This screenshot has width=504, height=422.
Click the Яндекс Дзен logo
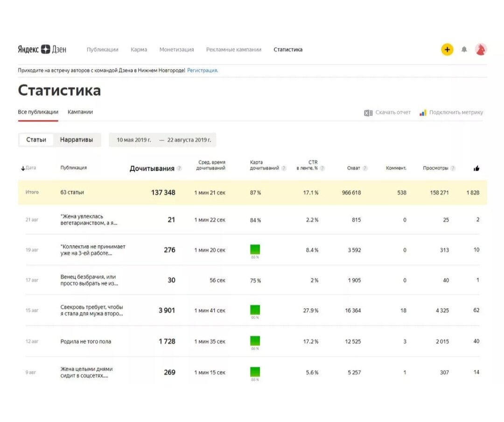[42, 49]
